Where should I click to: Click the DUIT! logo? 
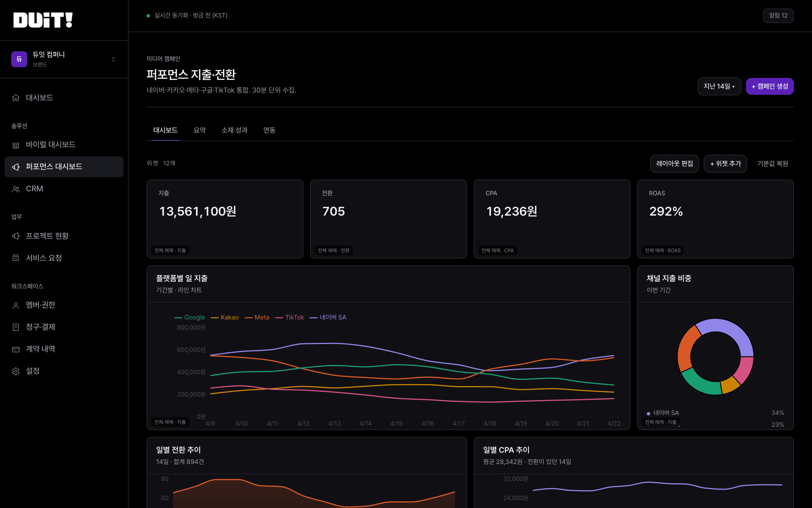(x=43, y=20)
